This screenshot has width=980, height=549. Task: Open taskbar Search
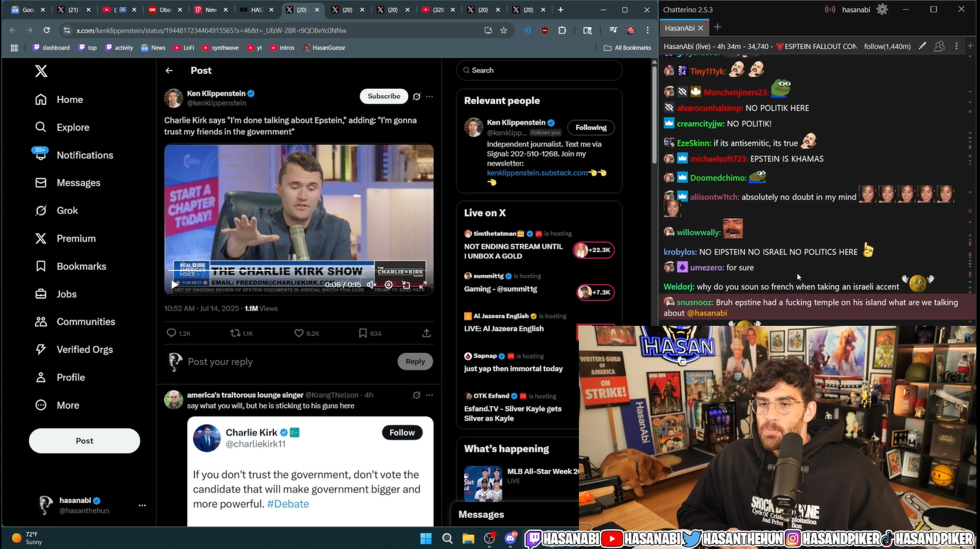click(x=447, y=538)
